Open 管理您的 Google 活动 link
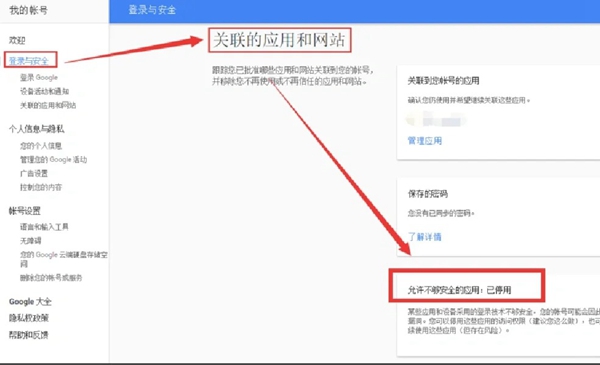Viewport: 600px width, 365px height. click(54, 160)
